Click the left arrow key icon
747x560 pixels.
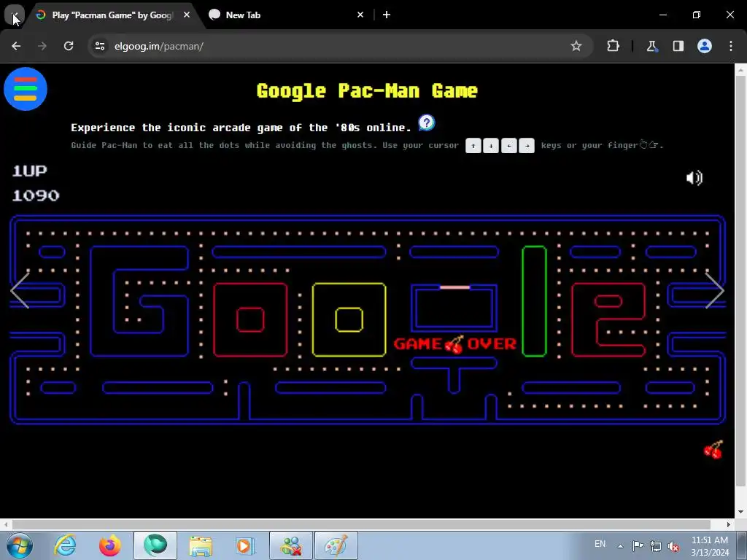(x=508, y=146)
